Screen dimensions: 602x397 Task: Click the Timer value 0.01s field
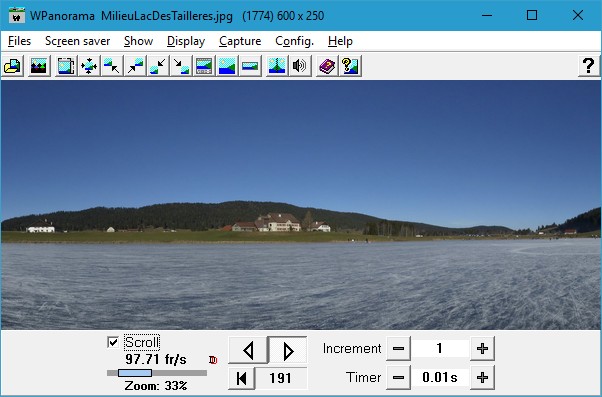pos(440,377)
